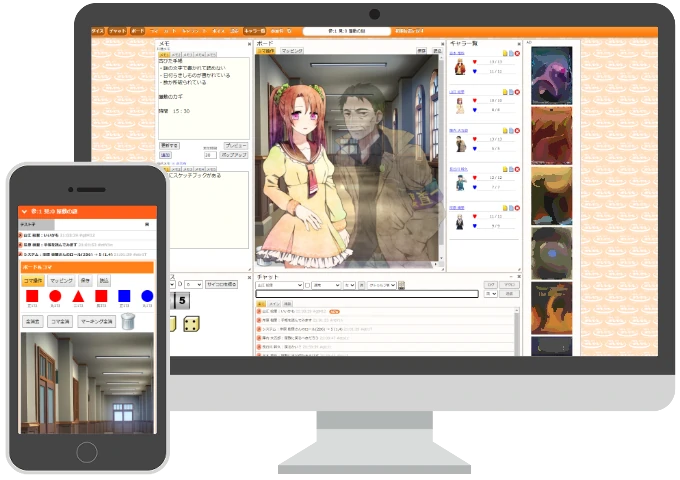The image size is (680, 480).
Task: Open the チャット menu in top bar
Action: coord(117,31)
